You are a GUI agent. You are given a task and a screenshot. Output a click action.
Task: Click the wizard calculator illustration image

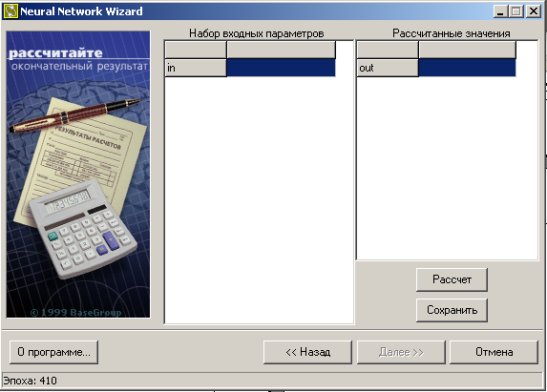click(78, 175)
